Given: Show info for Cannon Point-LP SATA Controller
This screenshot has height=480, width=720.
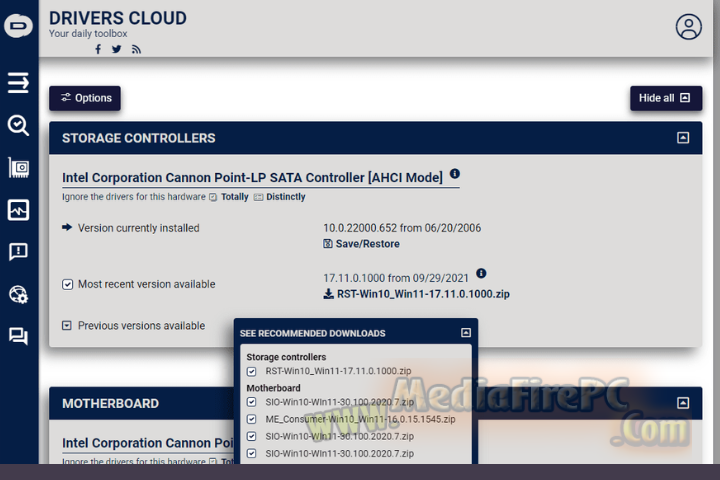Looking at the screenshot, I should (455, 174).
